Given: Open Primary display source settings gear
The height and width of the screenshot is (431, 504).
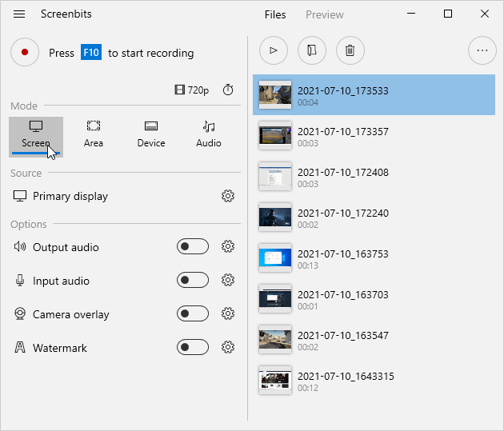Looking at the screenshot, I should pos(228,196).
